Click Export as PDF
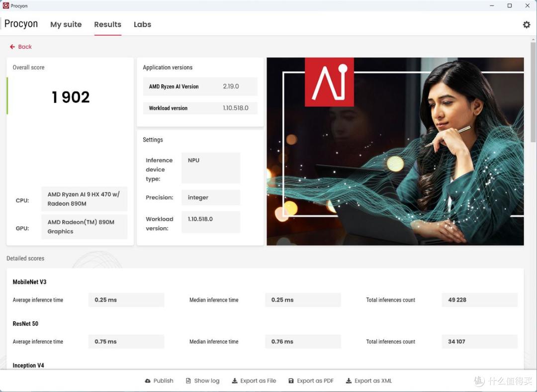Screen dimensions: 537x392 (x=311, y=381)
